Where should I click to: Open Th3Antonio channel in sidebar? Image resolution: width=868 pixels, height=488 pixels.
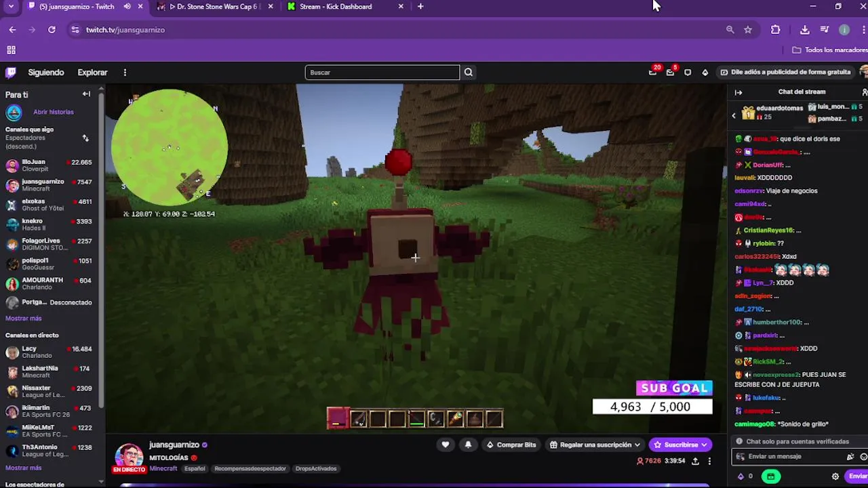pos(49,451)
